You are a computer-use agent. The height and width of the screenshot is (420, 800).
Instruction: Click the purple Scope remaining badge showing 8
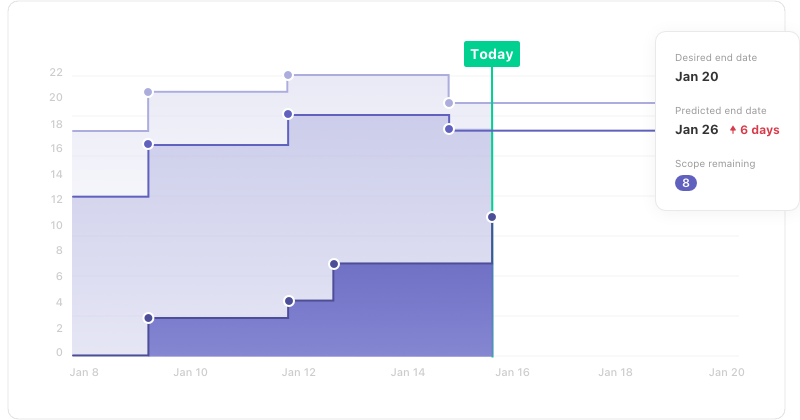tap(686, 183)
